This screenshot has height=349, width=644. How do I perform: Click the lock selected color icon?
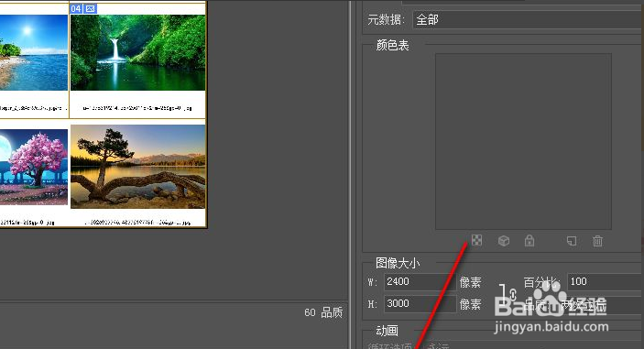(529, 240)
